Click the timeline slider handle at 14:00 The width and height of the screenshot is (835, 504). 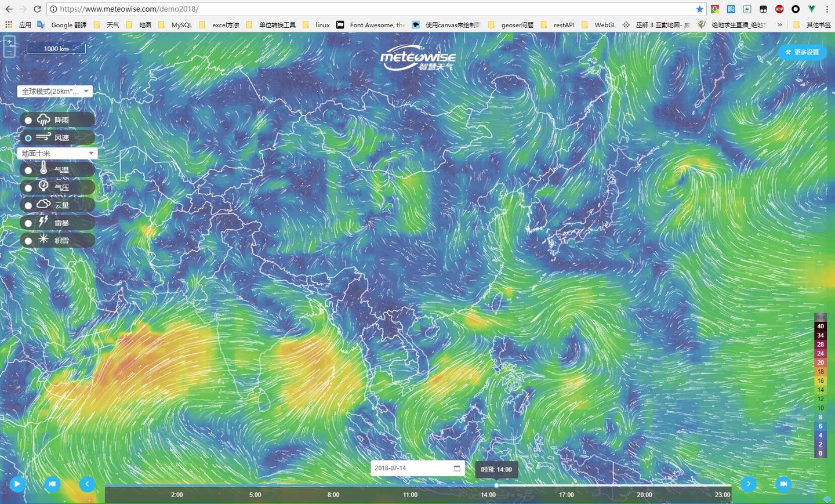pos(496,485)
